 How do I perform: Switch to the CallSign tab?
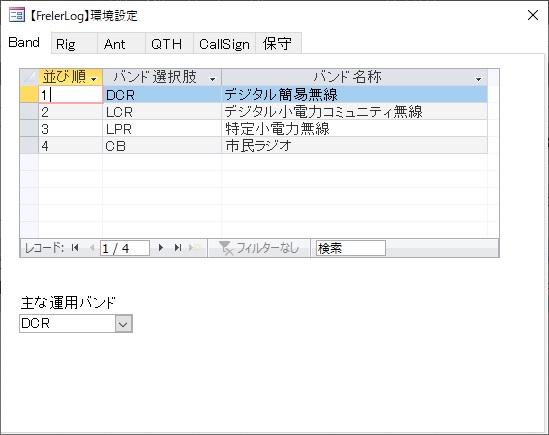pos(224,44)
